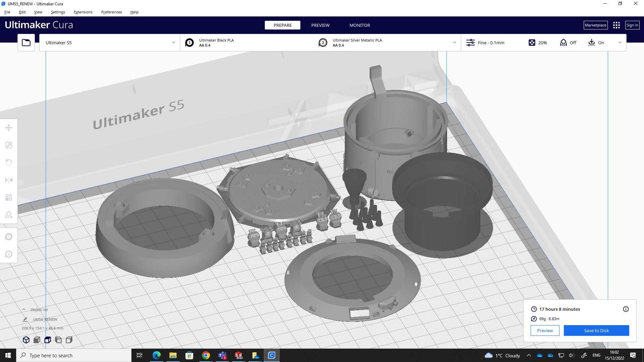Show hidden system tray icons
The image size is (644, 362).
click(529, 355)
